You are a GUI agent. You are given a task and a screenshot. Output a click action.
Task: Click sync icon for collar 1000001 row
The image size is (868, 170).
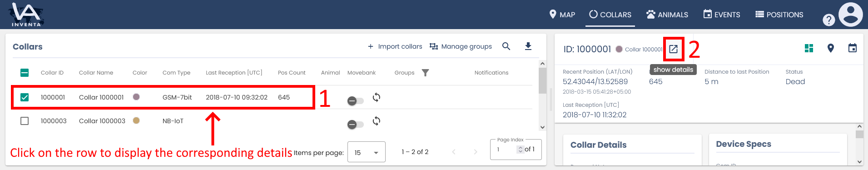tap(377, 97)
